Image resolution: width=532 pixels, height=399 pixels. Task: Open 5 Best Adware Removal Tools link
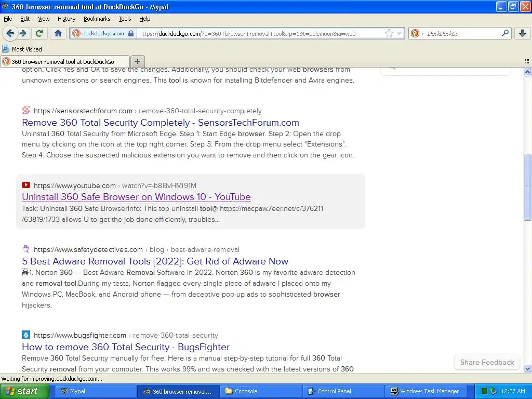pyautogui.click(x=155, y=261)
